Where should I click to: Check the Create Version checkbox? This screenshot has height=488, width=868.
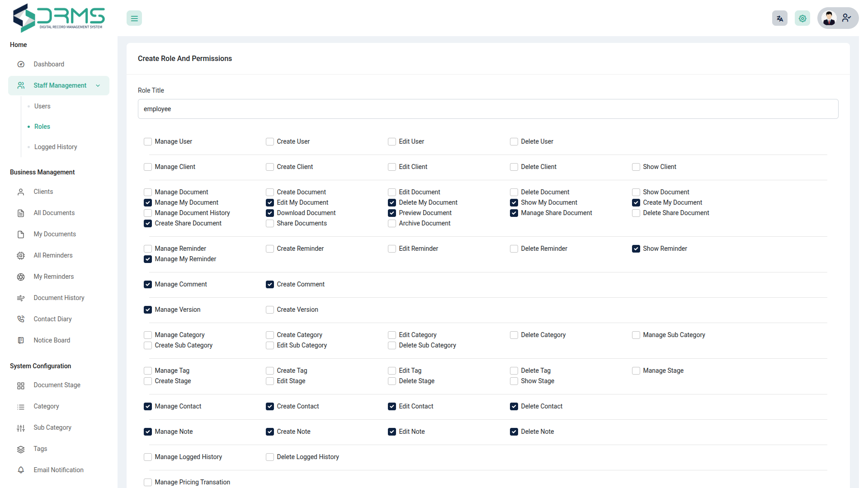270,310
